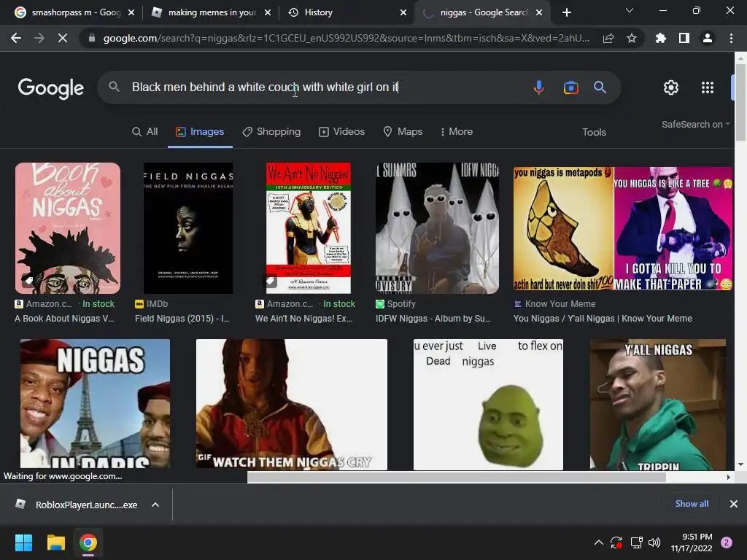Expand the Chrome tab search chevron
The height and width of the screenshot is (560, 747).
pos(630,10)
